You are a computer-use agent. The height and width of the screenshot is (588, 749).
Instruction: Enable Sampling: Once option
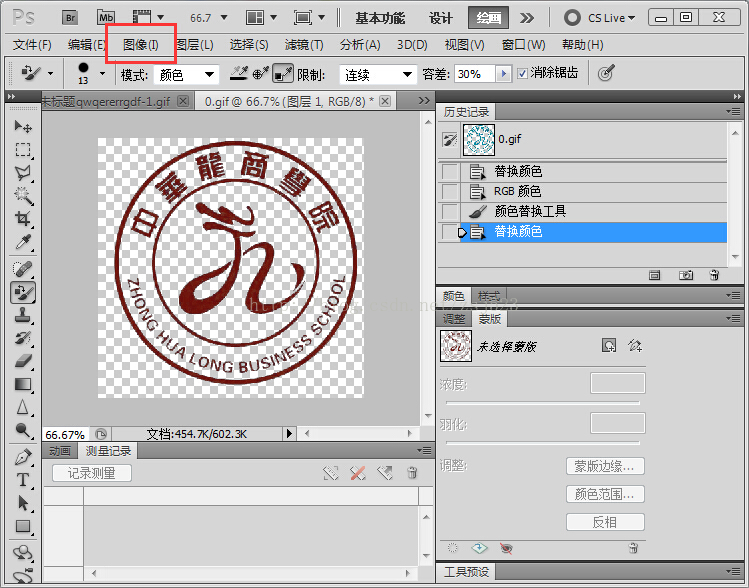click(261, 74)
